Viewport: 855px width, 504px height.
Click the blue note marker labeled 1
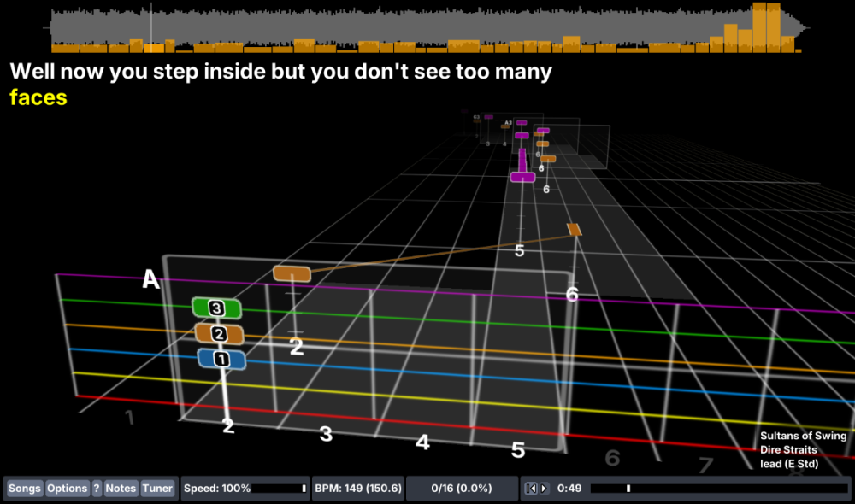221,360
